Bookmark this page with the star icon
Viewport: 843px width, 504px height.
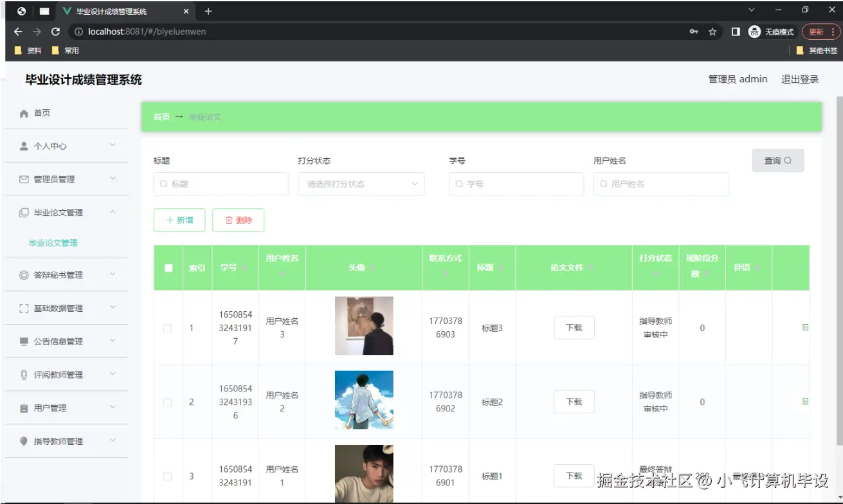pyautogui.click(x=712, y=32)
